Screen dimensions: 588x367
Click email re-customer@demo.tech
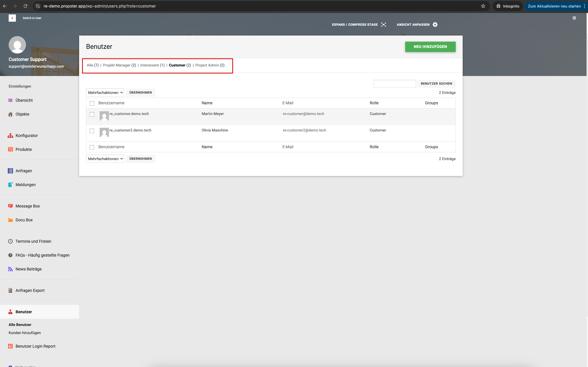click(304, 114)
